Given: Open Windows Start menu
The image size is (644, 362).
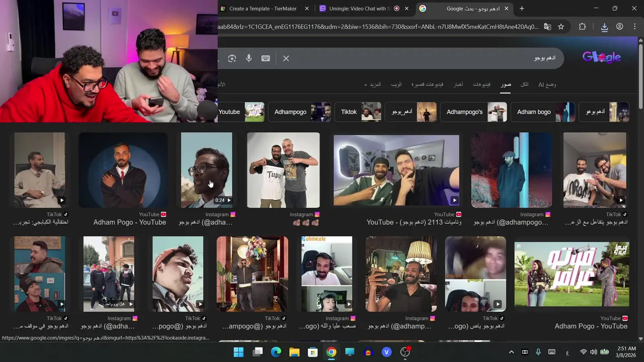Looking at the screenshot, I should pos(238,352).
